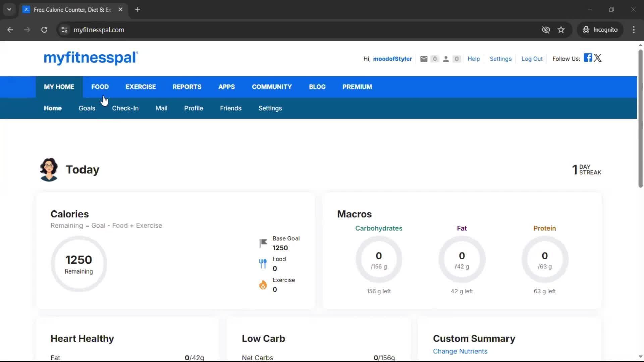Click the friend requests person icon
Image resolution: width=644 pixels, height=362 pixels.
point(446,59)
